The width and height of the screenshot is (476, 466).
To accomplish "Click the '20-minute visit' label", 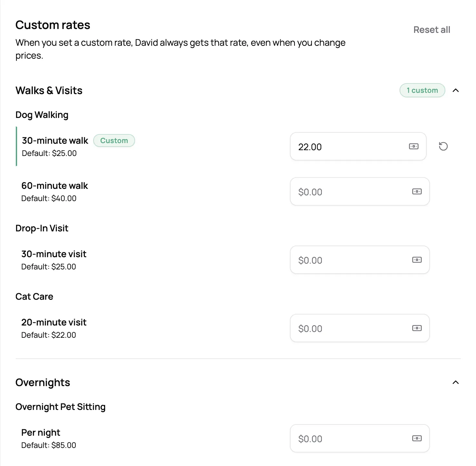I will coord(54,322).
